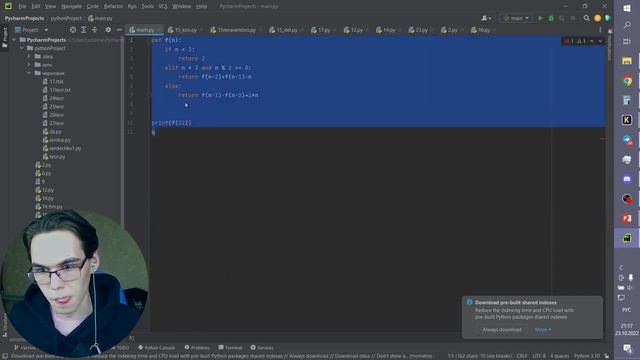This screenshot has width=640, height=360.
Task: Open the Python Console tool window
Action: pos(156,348)
